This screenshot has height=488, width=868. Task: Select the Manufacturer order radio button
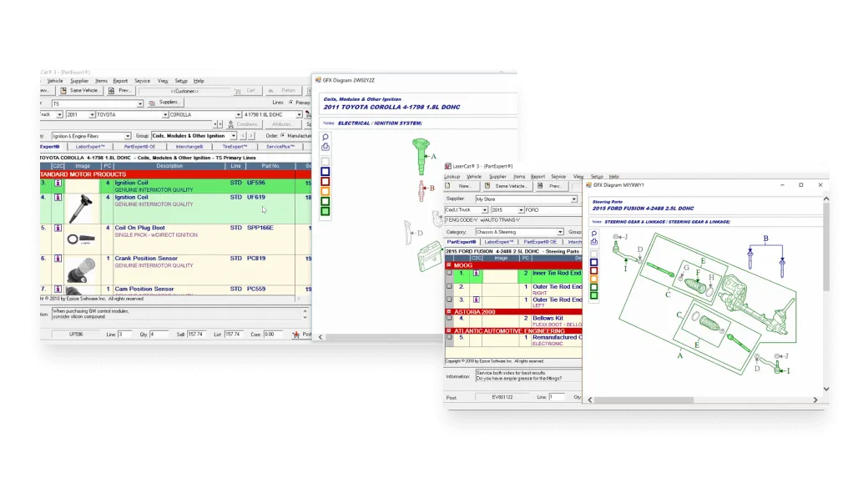tap(281, 135)
